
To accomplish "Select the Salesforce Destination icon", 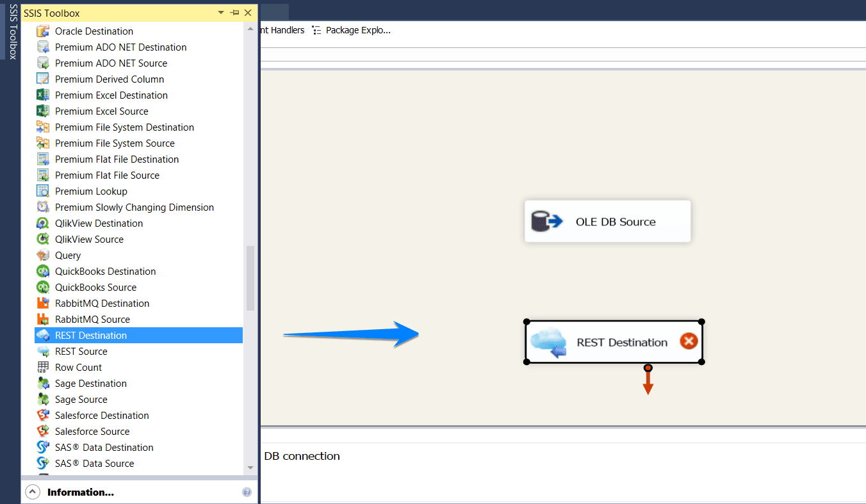I will (43, 415).
